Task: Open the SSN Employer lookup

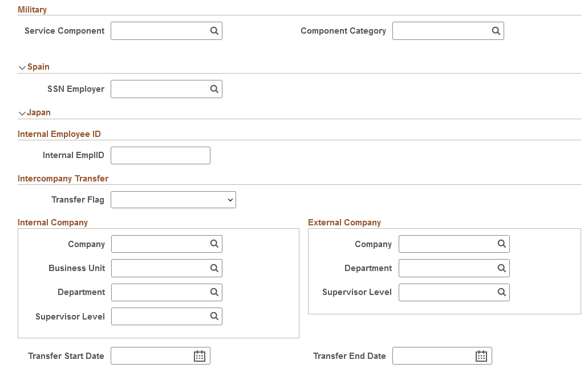Action: point(214,89)
